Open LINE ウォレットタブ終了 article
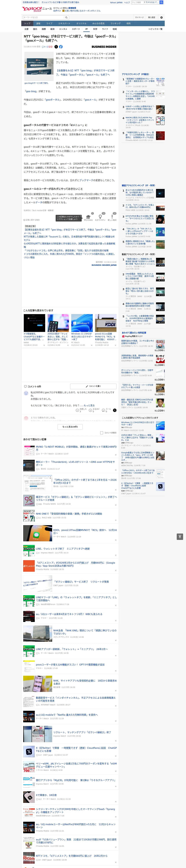Image resolution: width=186 pixels, height=868 pixels. 63,549
